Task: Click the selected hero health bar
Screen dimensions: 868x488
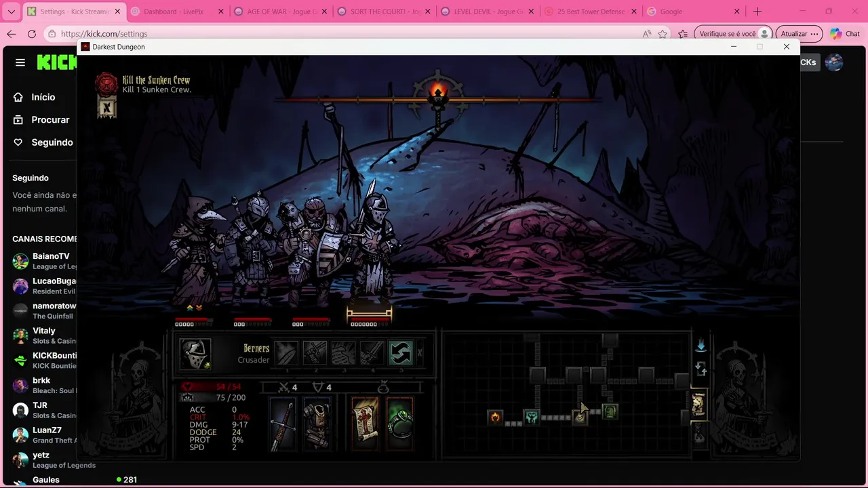Action: pos(370,318)
